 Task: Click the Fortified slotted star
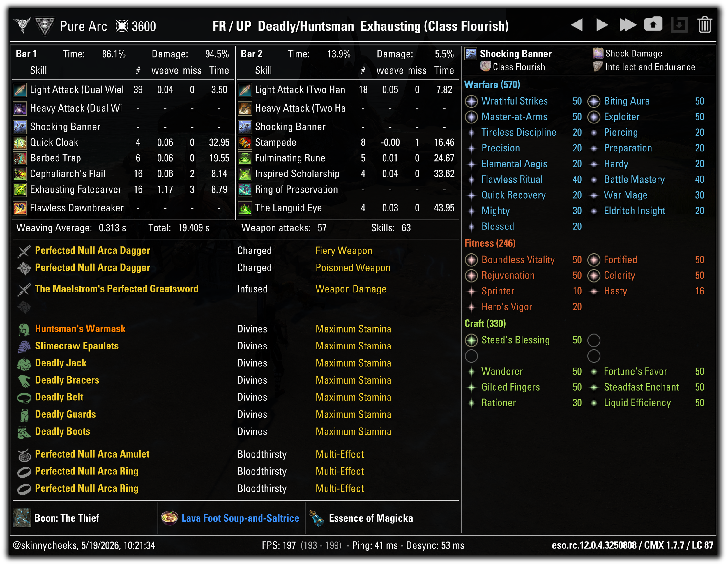coord(594,260)
